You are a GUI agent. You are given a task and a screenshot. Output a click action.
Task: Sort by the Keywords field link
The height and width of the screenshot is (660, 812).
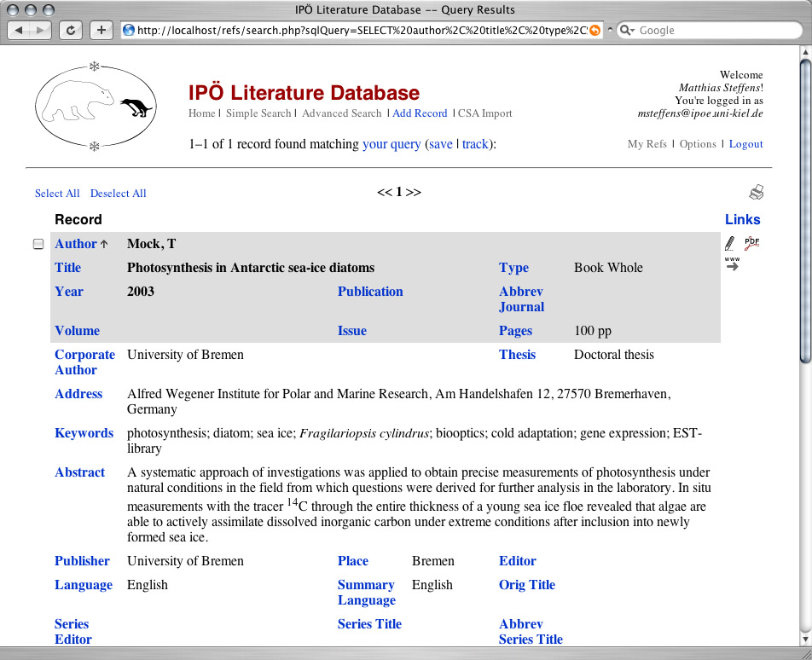tap(84, 433)
